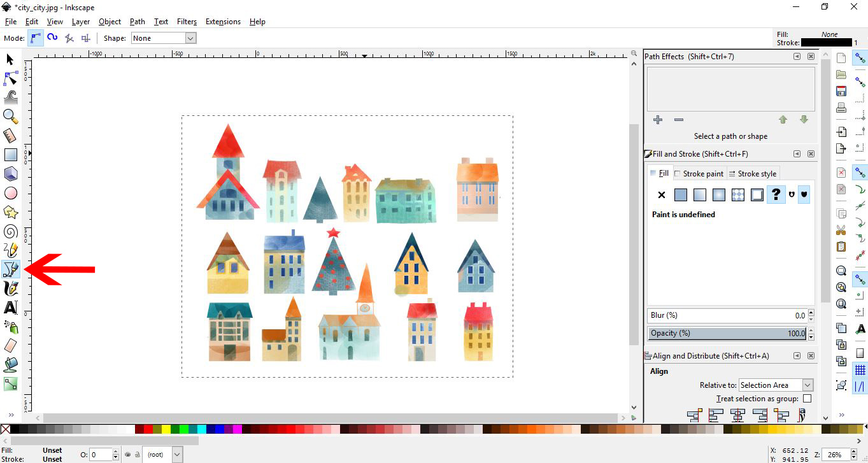
Task: Select the Zoom magnifier tool
Action: 10,116
